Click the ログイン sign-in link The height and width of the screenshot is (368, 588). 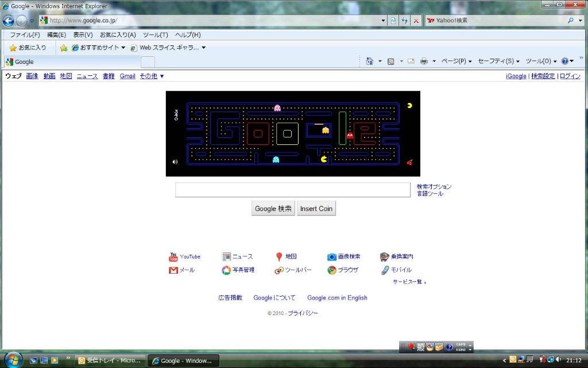570,76
